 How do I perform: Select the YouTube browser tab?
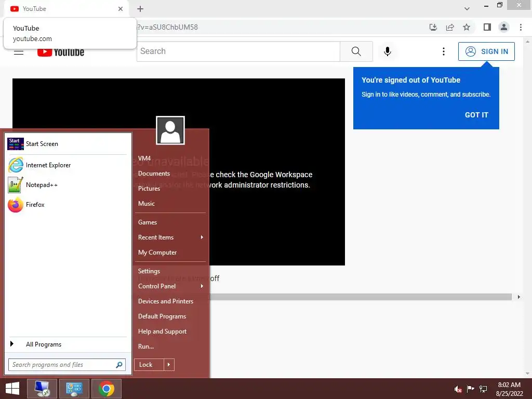point(66,9)
